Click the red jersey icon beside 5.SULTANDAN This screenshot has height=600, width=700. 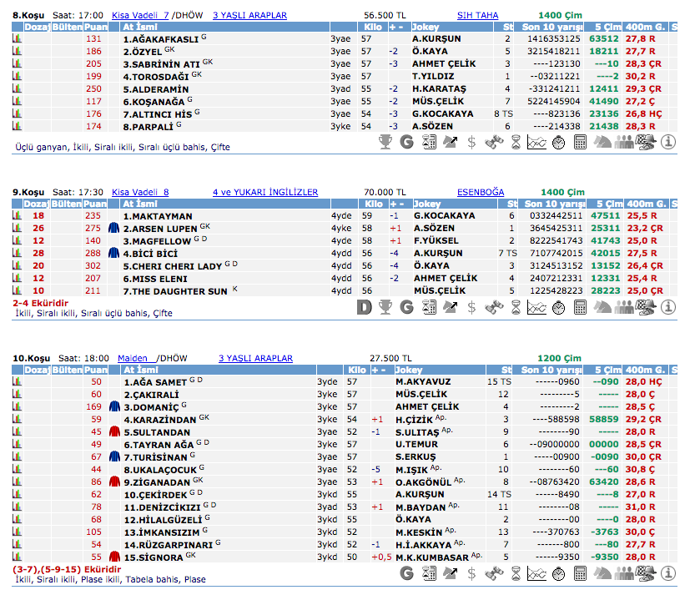[116, 431]
